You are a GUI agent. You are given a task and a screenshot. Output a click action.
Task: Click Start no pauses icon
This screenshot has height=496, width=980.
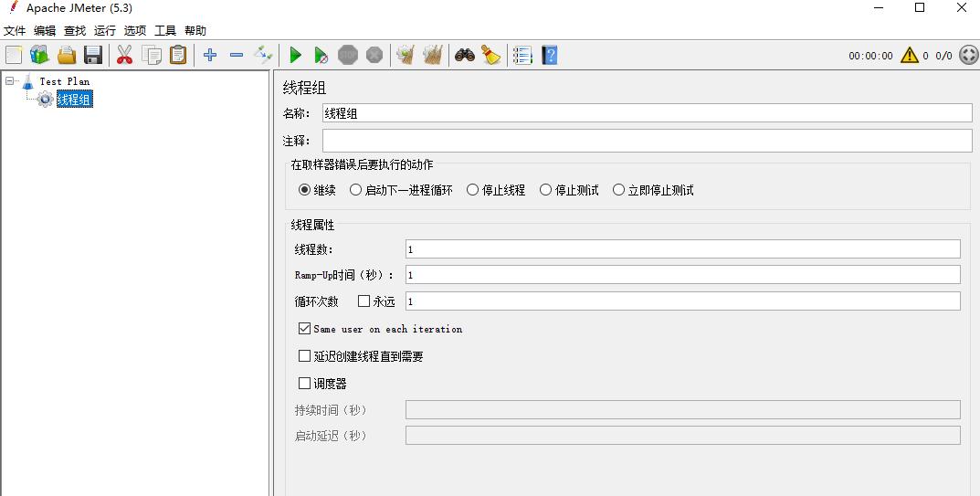(x=321, y=55)
